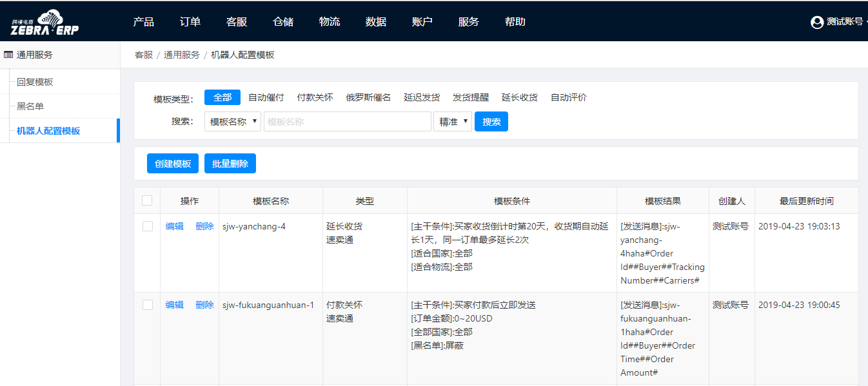Open the 订单 menu in top navigation
Screen dimensions: 868x386
(x=190, y=22)
